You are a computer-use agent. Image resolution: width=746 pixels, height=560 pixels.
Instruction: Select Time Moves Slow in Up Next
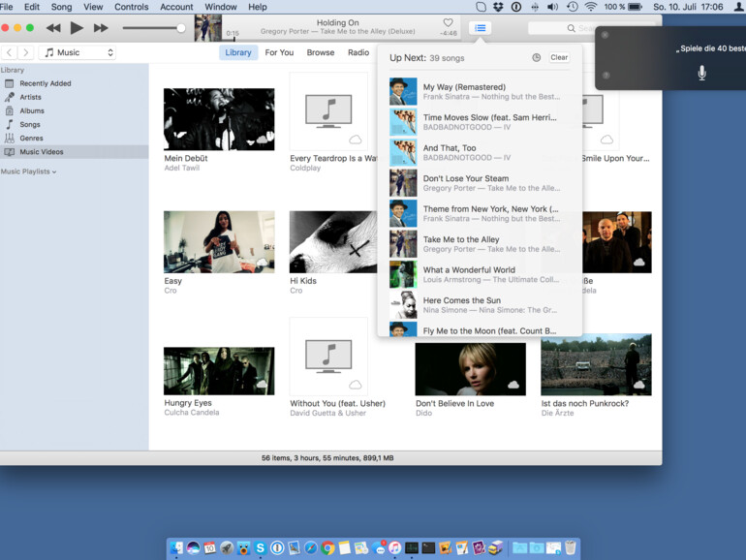(x=480, y=122)
